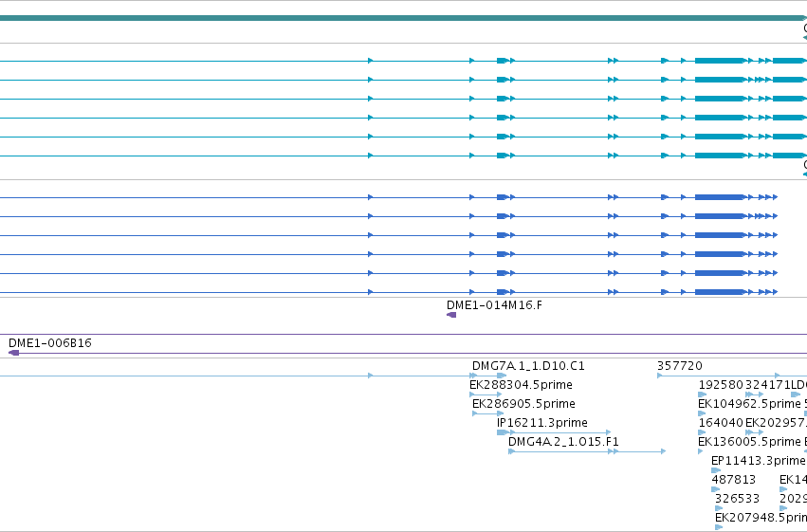Screen dimensions: 807x532
Task: Select the 357720 feature label
Action: pos(679,366)
